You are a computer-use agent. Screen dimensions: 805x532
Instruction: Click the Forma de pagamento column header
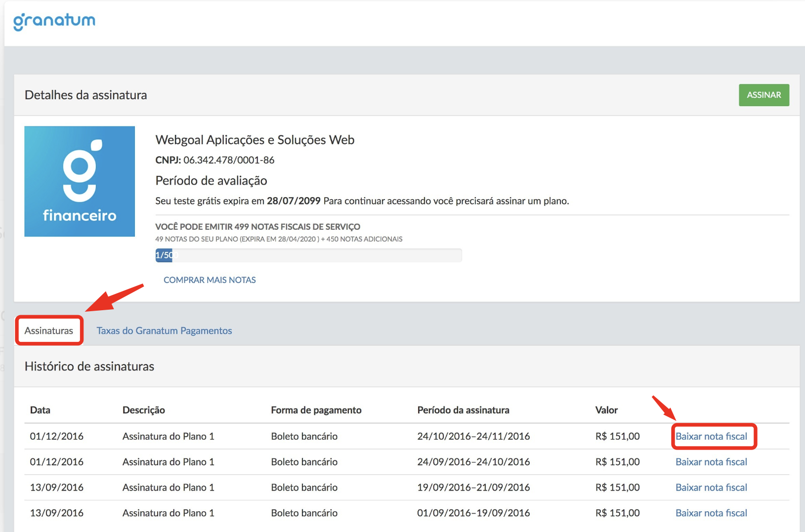(x=316, y=410)
